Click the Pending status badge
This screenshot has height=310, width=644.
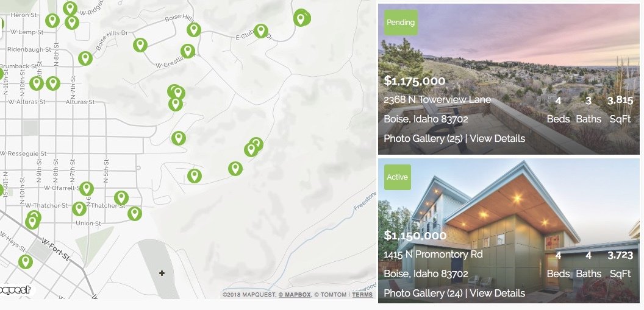pyautogui.click(x=401, y=23)
